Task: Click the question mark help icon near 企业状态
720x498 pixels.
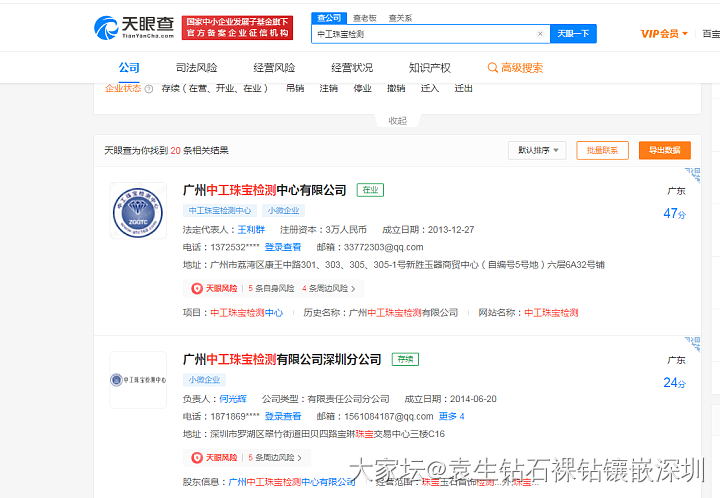Action: click(x=149, y=88)
